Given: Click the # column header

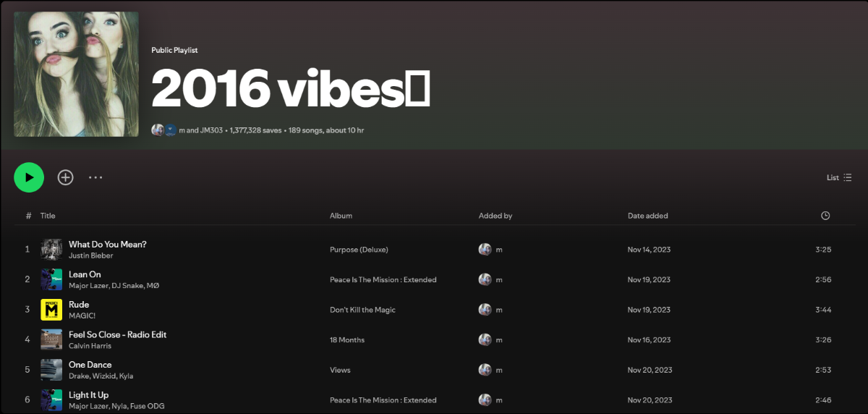Looking at the screenshot, I should (x=28, y=216).
